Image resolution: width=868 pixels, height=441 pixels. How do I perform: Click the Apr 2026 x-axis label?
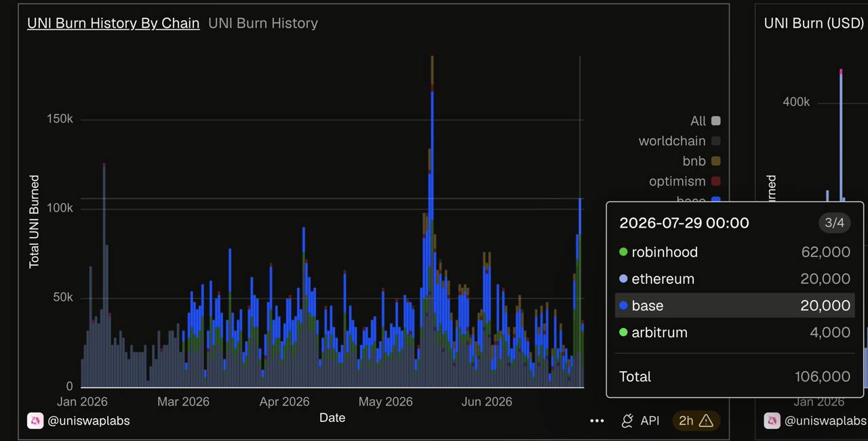(284, 402)
